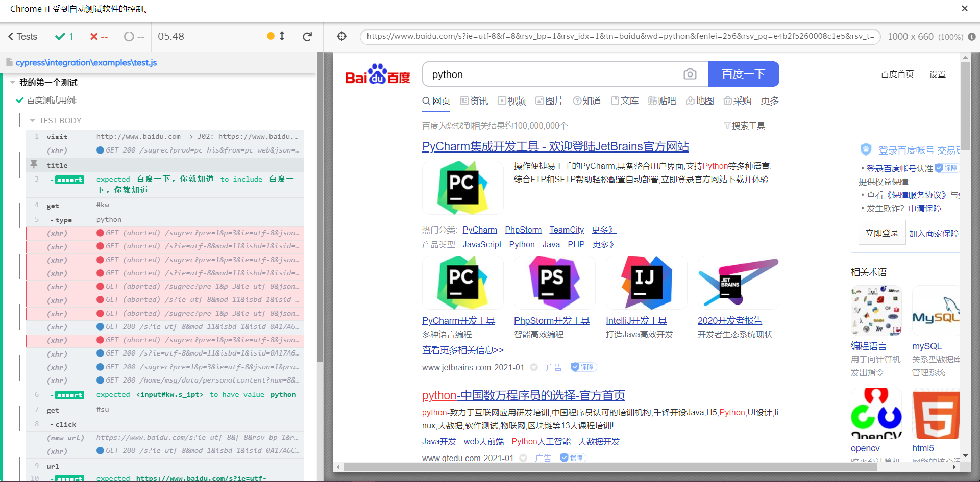The width and height of the screenshot is (980, 482).
Task: Close the Chrome automation notification bar
Action: coord(964,9)
